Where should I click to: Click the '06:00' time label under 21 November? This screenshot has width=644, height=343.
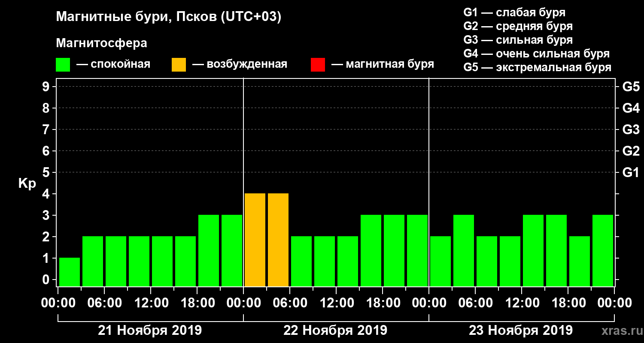click(104, 303)
